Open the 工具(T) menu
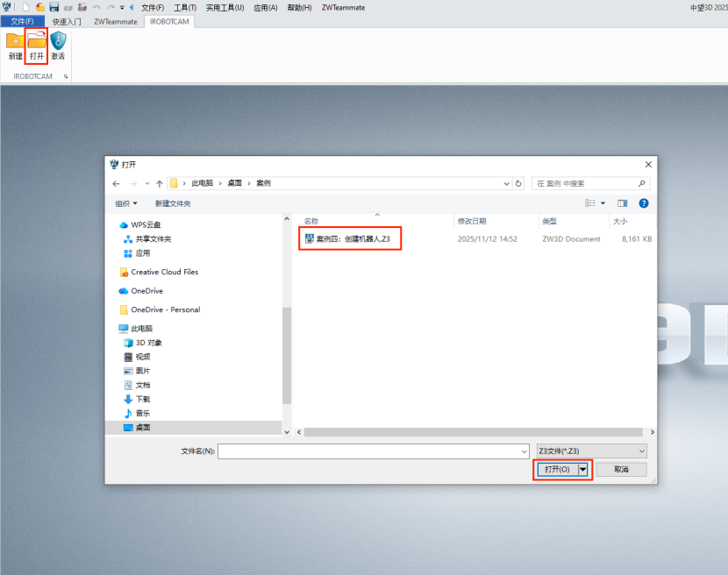This screenshot has height=575, width=728. [x=185, y=7]
